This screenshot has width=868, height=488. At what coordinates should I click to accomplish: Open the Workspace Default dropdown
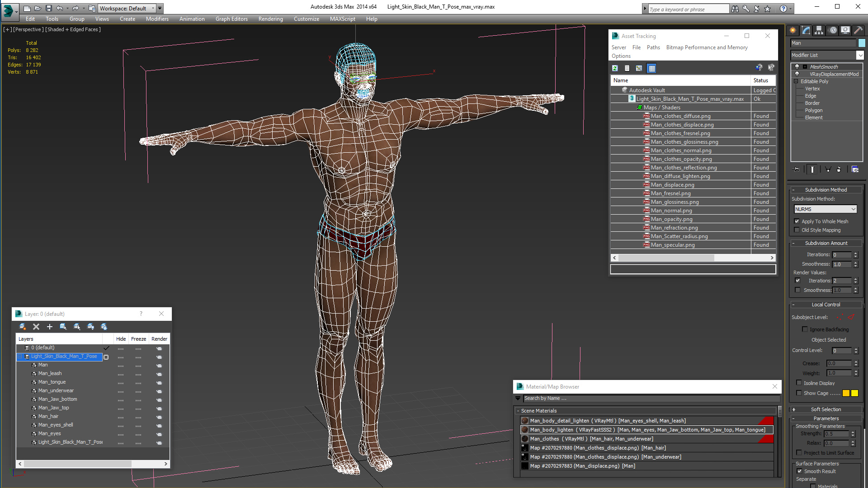coord(127,8)
